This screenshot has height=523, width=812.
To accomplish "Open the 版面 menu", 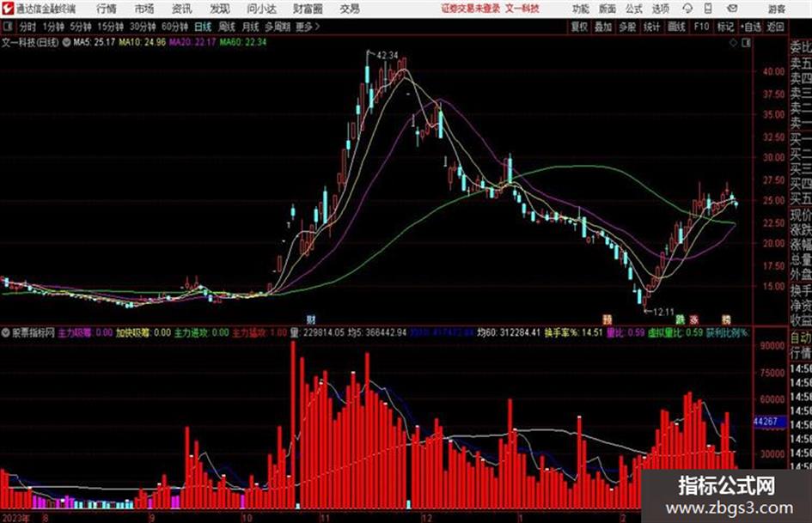I will pos(607,9).
